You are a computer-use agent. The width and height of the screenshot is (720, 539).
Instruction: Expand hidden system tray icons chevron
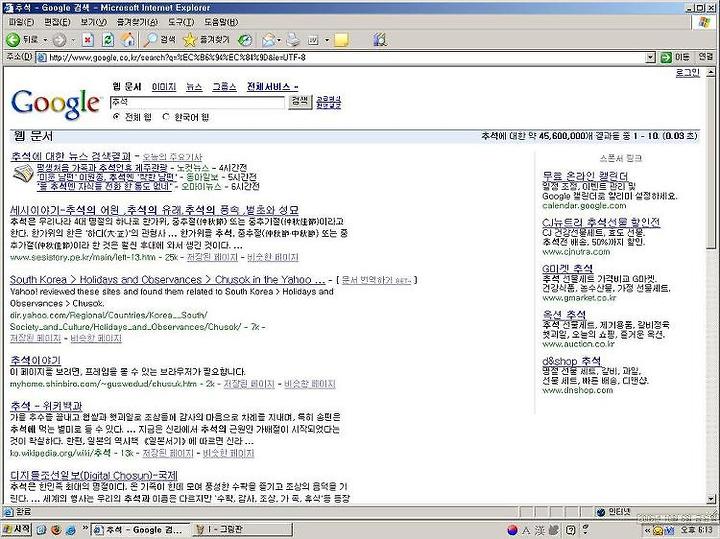click(x=647, y=530)
